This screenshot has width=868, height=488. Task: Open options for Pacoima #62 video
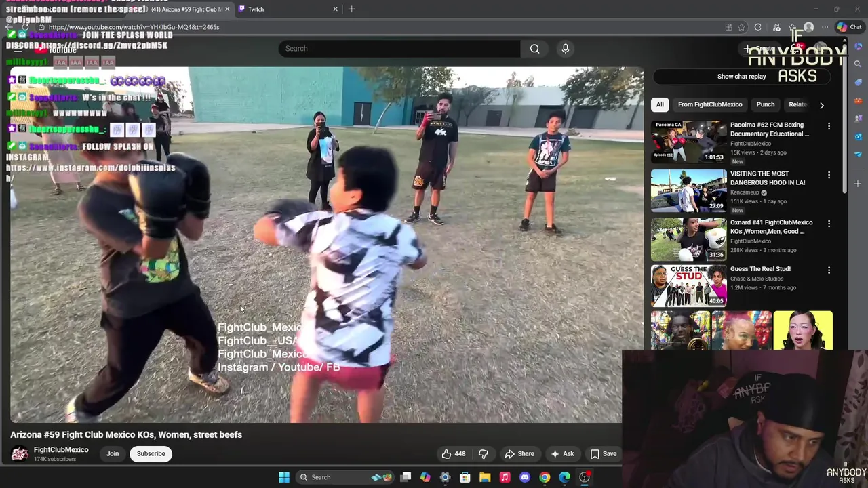click(x=829, y=126)
